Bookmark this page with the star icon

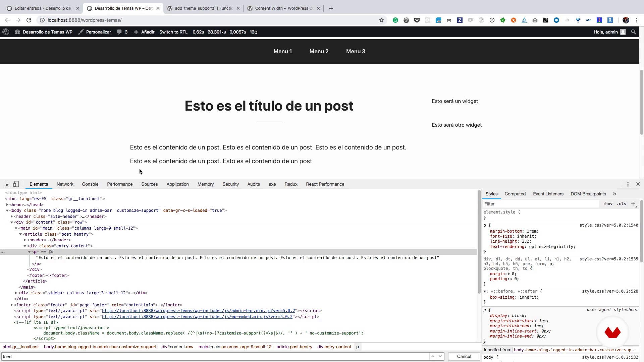tap(381, 20)
